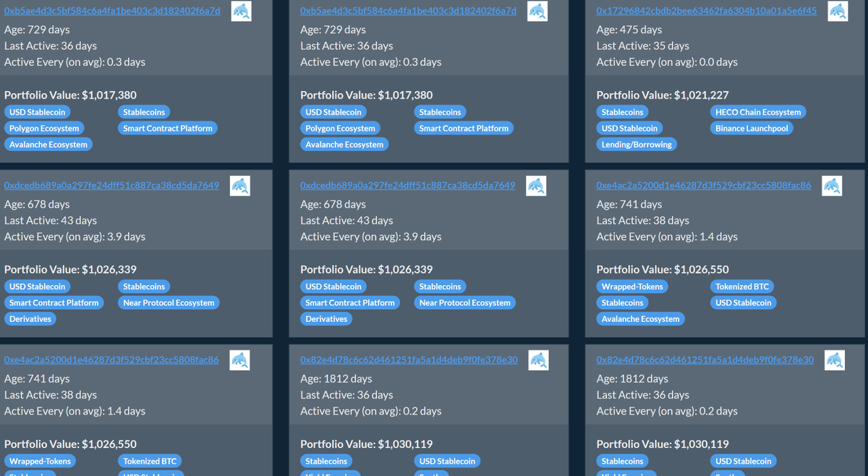
Task: Click Portfolio Value $1,017,380 in left-column card
Action: pyautogui.click(x=70, y=95)
